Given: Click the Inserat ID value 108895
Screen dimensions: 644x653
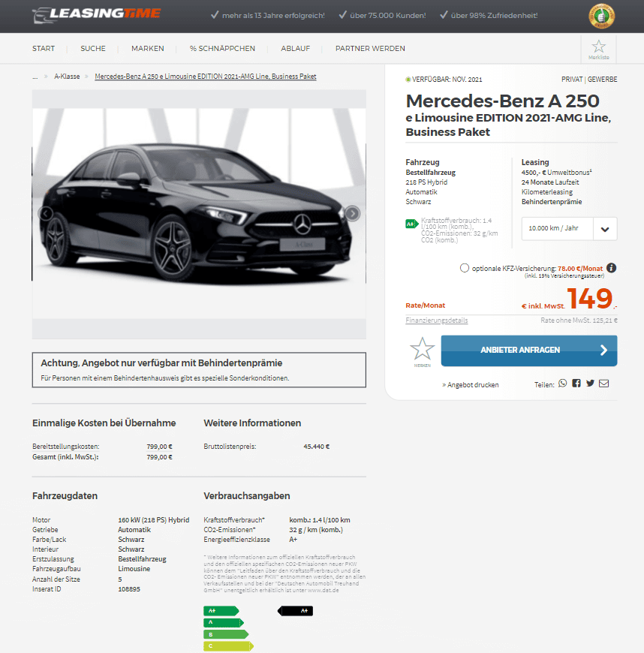Looking at the screenshot, I should click(x=129, y=589).
